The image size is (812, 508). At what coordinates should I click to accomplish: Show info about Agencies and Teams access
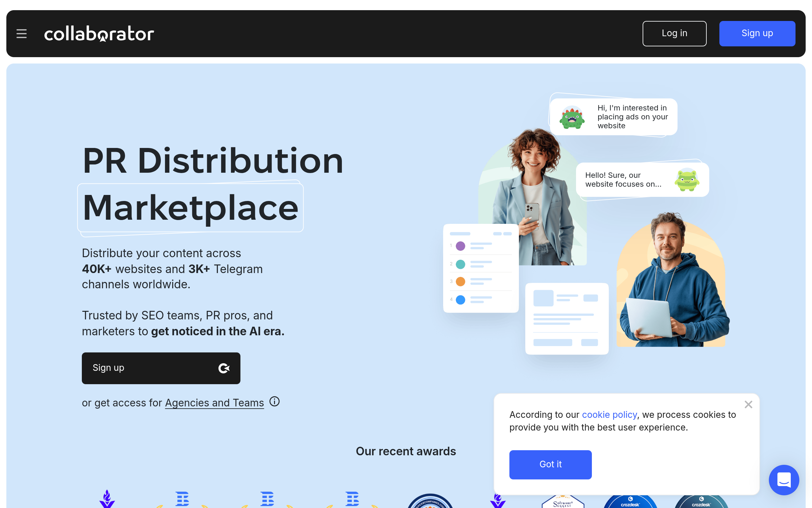[274, 402]
